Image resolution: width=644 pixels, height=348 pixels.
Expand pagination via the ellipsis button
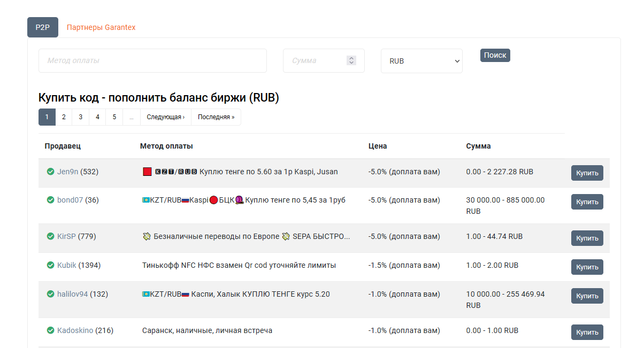[132, 117]
